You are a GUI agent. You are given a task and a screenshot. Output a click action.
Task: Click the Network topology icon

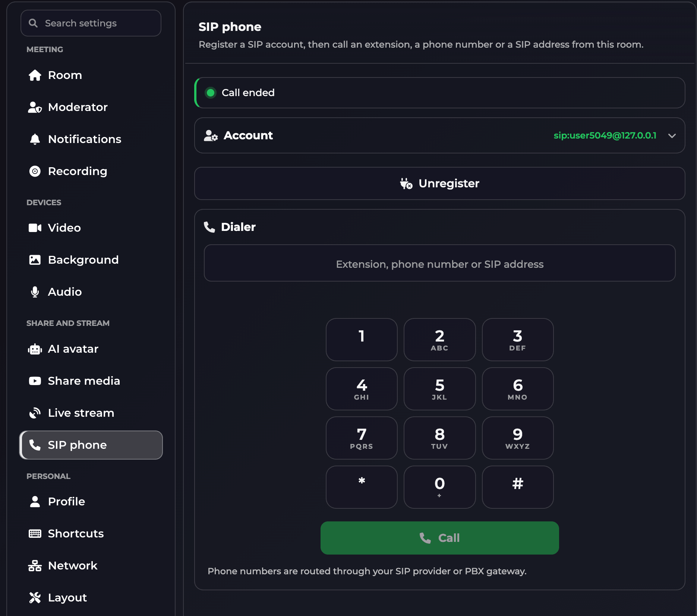[x=35, y=566]
